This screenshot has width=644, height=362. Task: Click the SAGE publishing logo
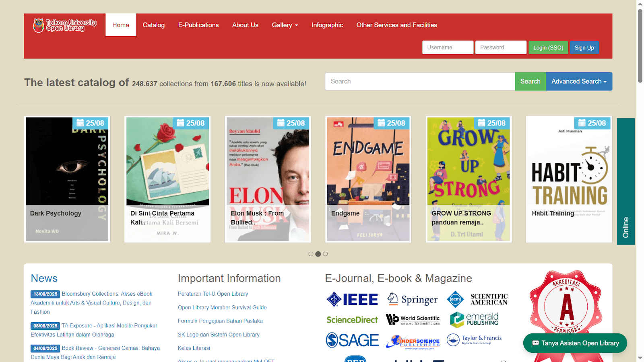[x=352, y=340]
